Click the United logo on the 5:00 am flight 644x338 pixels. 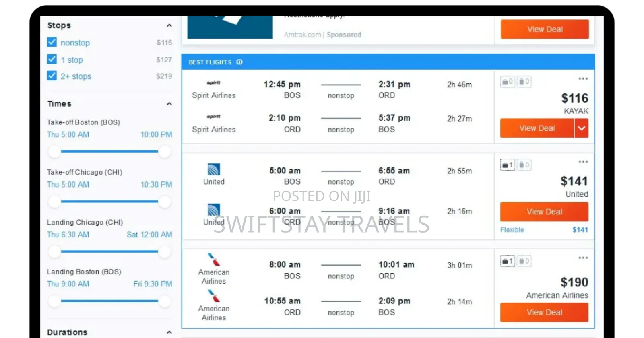click(x=214, y=169)
